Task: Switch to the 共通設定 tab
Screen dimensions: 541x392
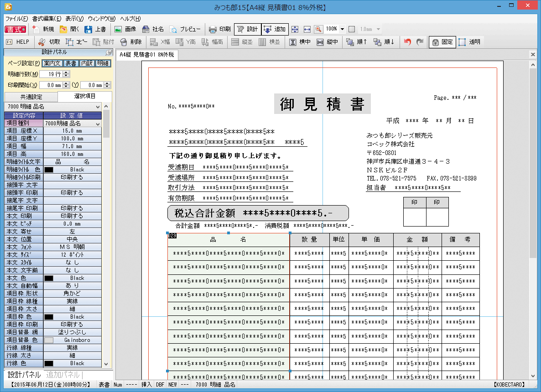Action: pyautogui.click(x=31, y=97)
